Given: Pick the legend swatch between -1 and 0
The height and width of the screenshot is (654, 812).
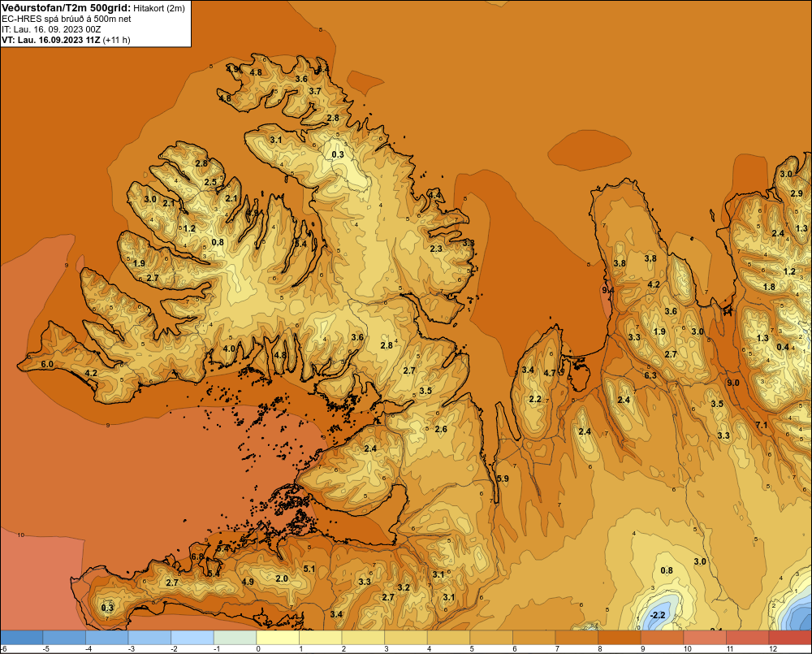Looking at the screenshot, I should [x=235, y=638].
